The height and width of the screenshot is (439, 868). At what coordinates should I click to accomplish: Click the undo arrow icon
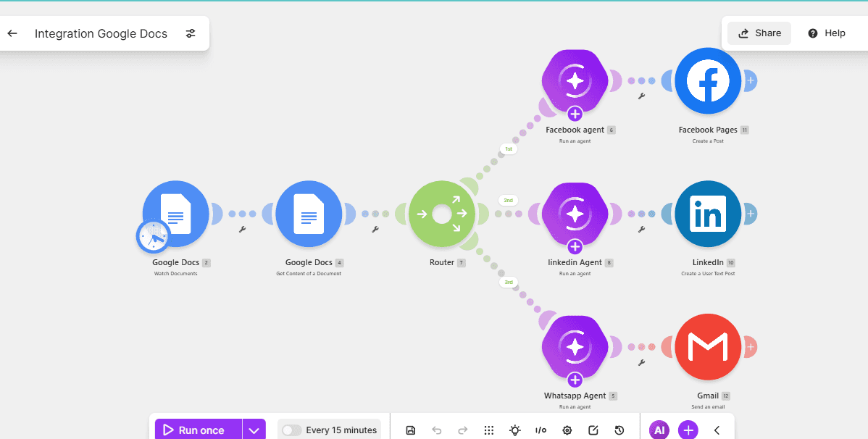pyautogui.click(x=437, y=430)
